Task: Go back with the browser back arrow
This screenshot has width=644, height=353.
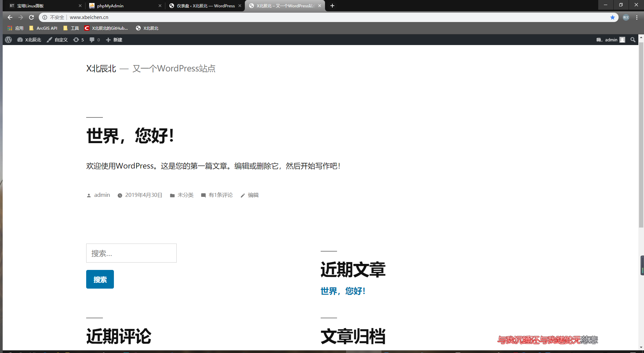Action: tap(10, 17)
